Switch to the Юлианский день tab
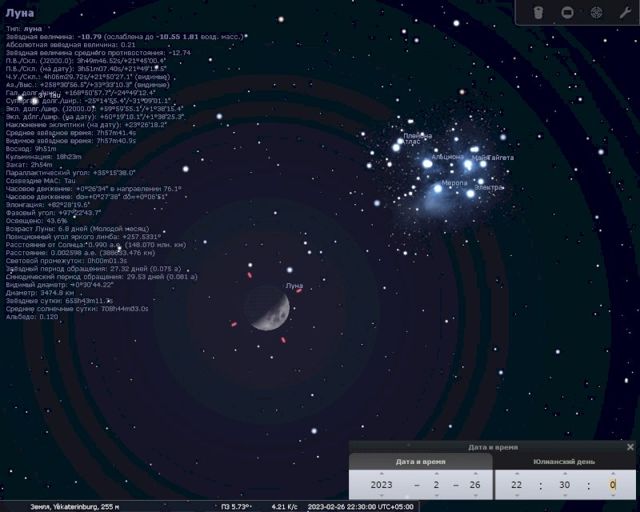The width and height of the screenshot is (640, 512). point(565,462)
